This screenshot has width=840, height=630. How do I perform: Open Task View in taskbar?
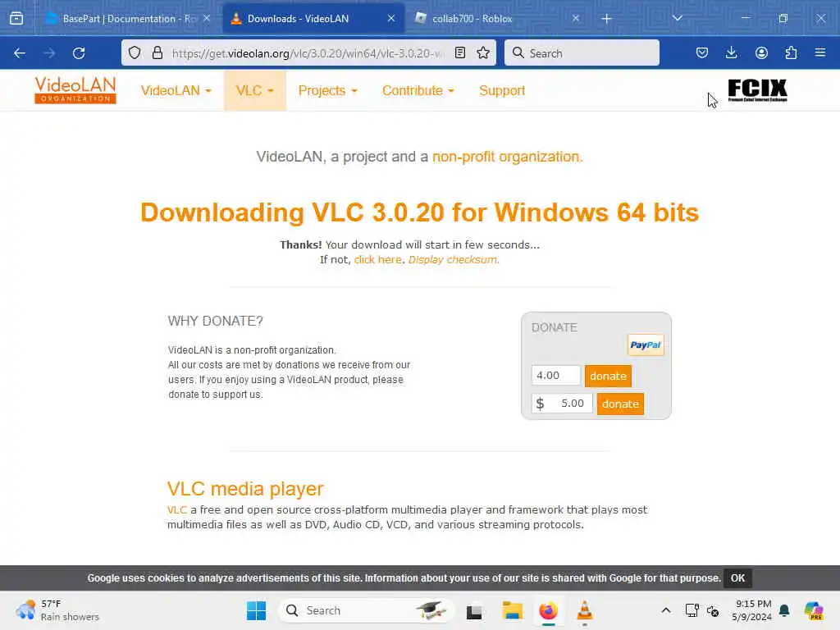[474, 611]
